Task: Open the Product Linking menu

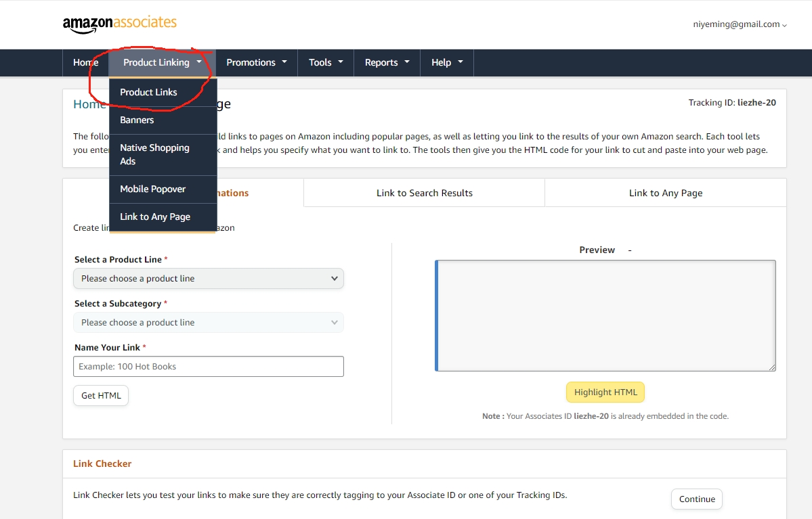Action: coord(162,63)
